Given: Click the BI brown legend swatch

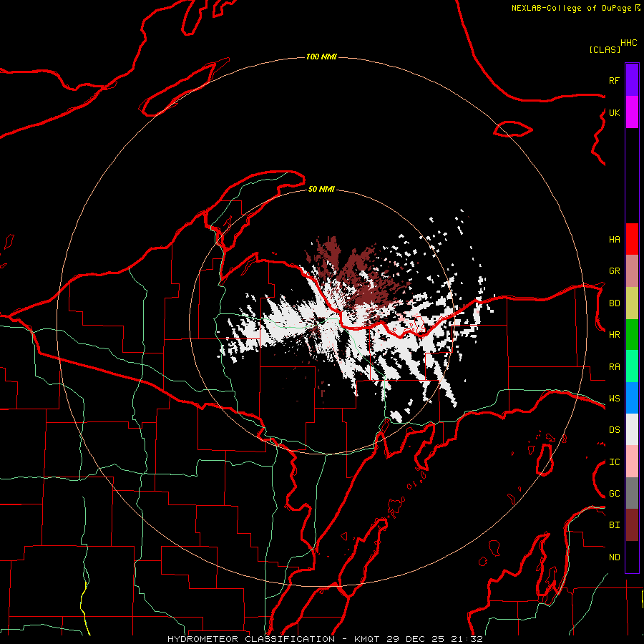Looking at the screenshot, I should [x=632, y=525].
